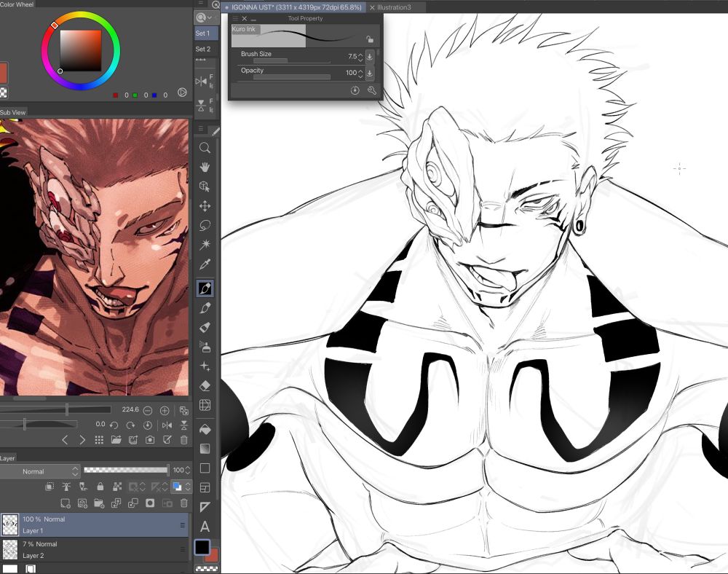The width and height of the screenshot is (728, 574).
Task: Select the Pencil tool
Action: click(205, 308)
